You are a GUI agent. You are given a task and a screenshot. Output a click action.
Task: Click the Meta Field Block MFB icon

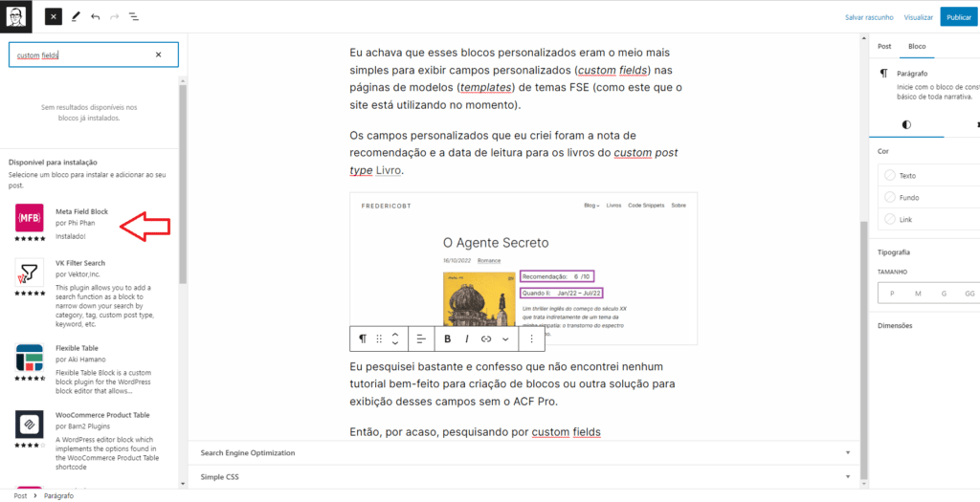pyautogui.click(x=30, y=218)
